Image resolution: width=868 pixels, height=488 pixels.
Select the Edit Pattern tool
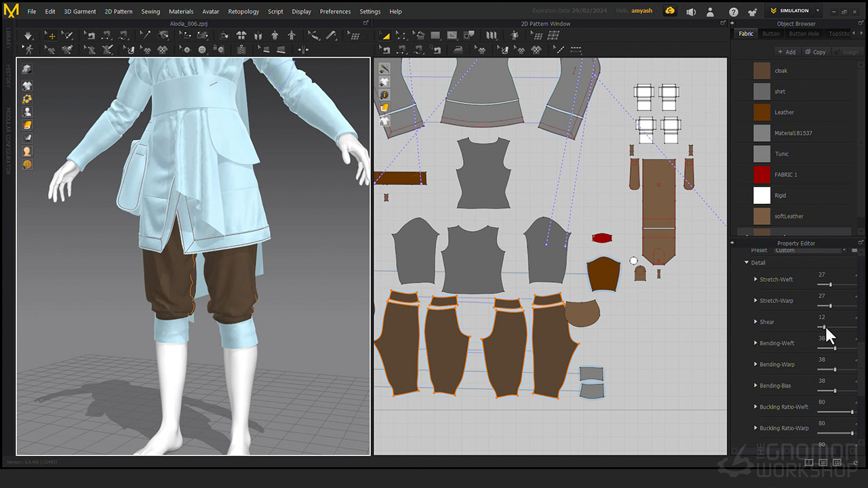pos(400,35)
